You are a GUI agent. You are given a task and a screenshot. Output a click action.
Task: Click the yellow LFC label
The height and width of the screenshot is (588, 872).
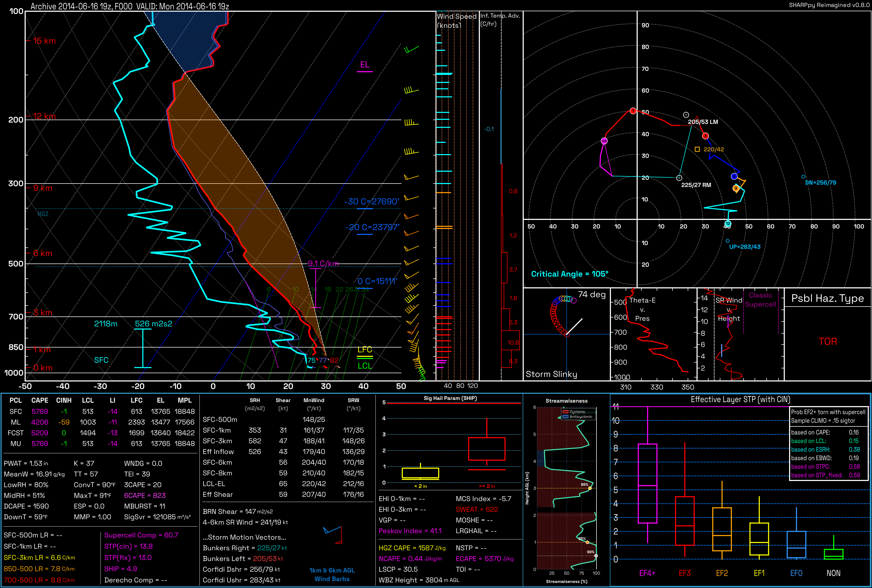pyautogui.click(x=364, y=349)
